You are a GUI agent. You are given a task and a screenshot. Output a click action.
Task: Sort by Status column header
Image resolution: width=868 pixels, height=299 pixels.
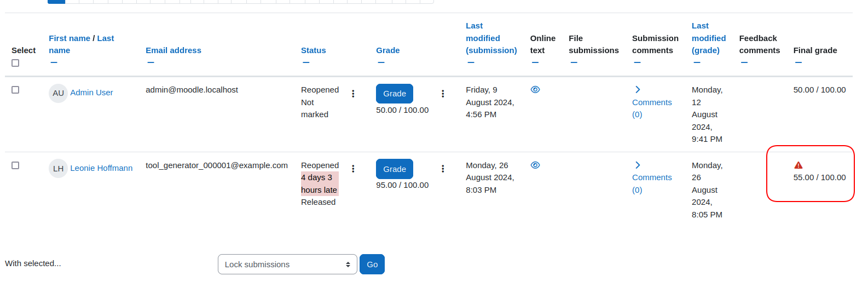(314, 50)
